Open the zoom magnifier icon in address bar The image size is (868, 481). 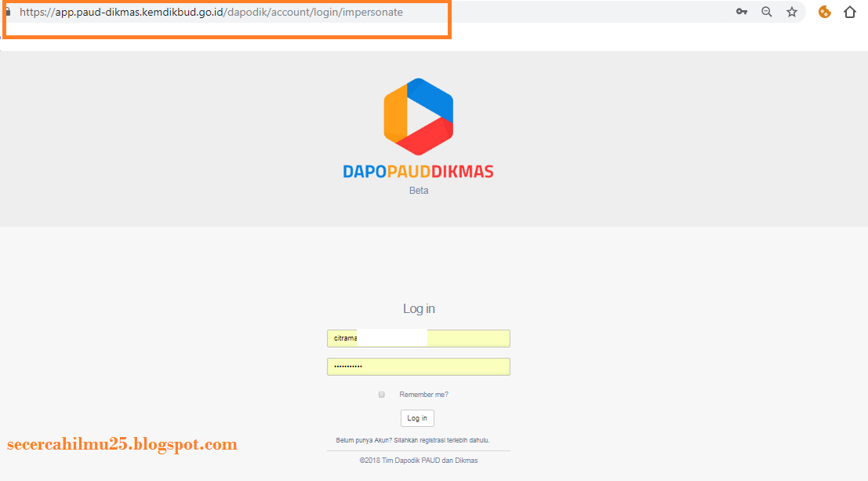[767, 12]
